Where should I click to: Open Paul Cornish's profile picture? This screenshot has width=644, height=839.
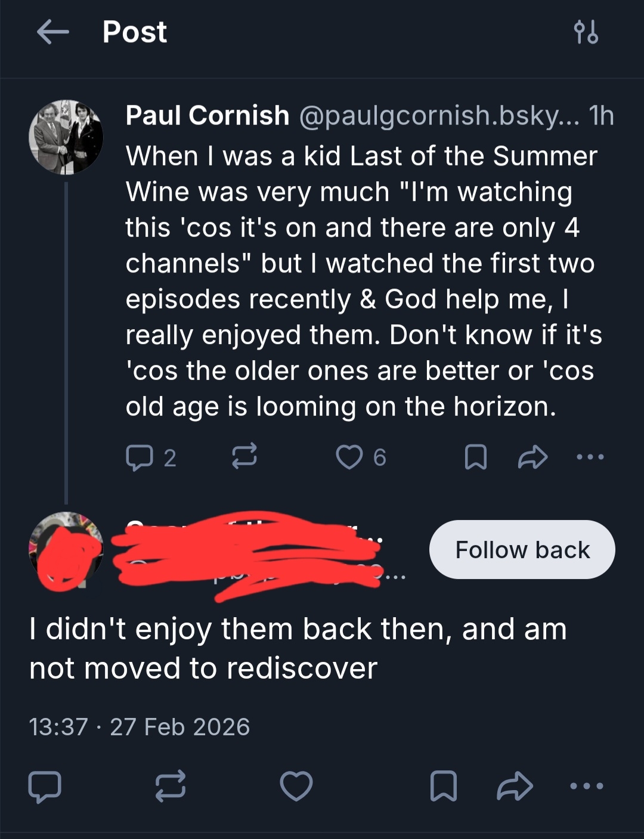[x=66, y=137]
